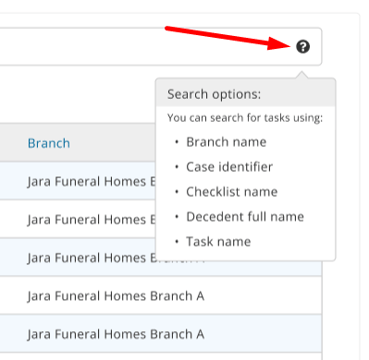Click Task name search option

218,241
